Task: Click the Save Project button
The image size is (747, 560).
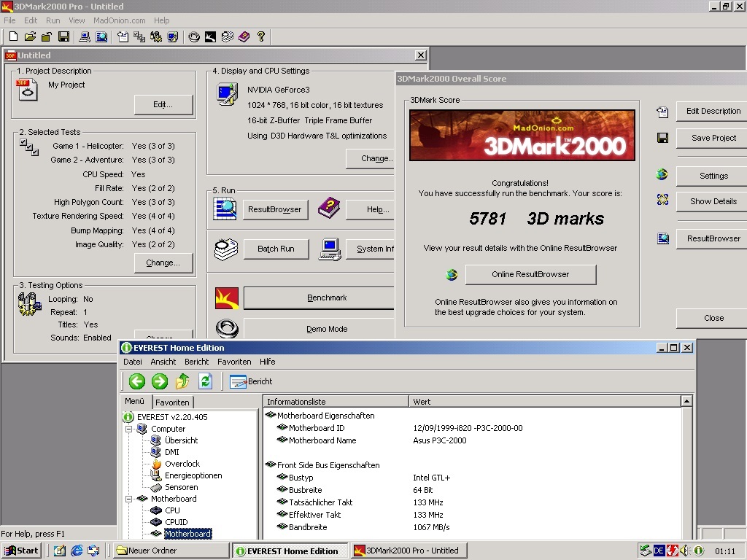Action: pos(713,138)
